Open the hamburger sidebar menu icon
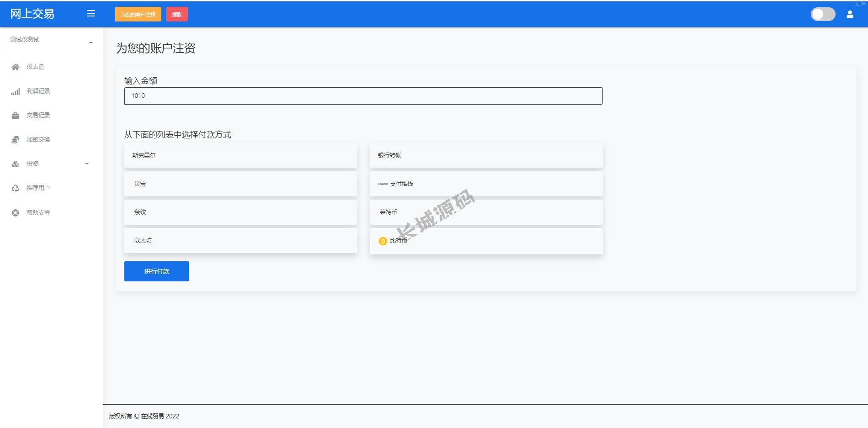Image resolution: width=868 pixels, height=428 pixels. 91,14
